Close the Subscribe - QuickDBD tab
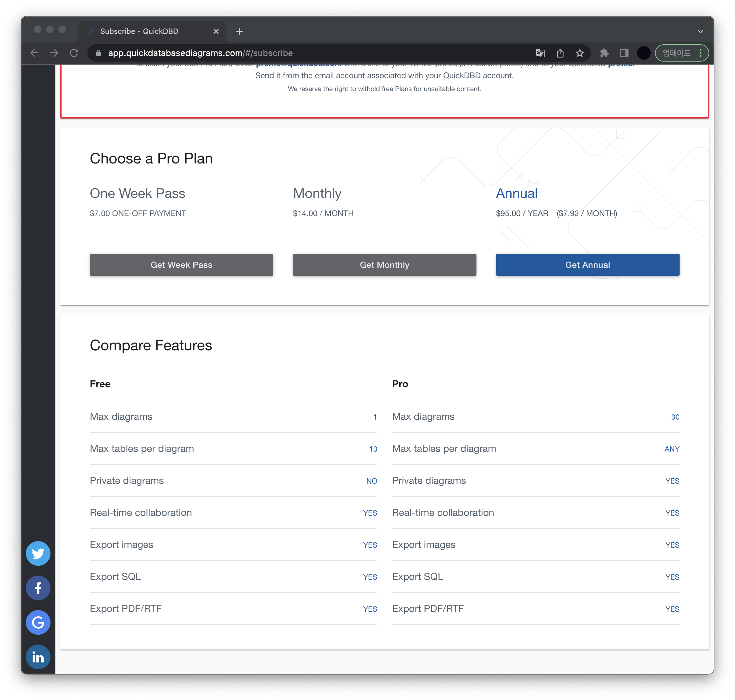This screenshot has height=700, width=735. (216, 31)
